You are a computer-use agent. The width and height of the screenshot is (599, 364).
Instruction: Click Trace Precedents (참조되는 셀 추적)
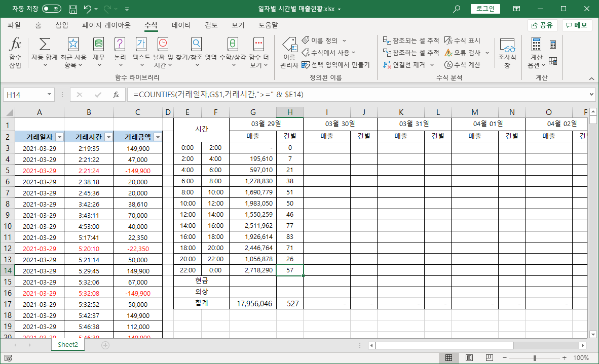(x=411, y=41)
